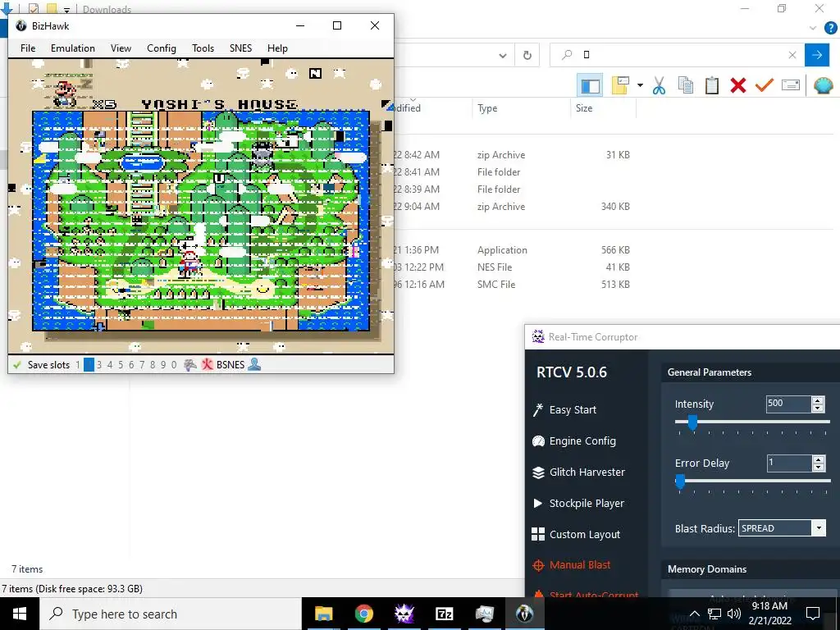
Task: Click the Refresh button beside the address bar
Action: tap(527, 55)
